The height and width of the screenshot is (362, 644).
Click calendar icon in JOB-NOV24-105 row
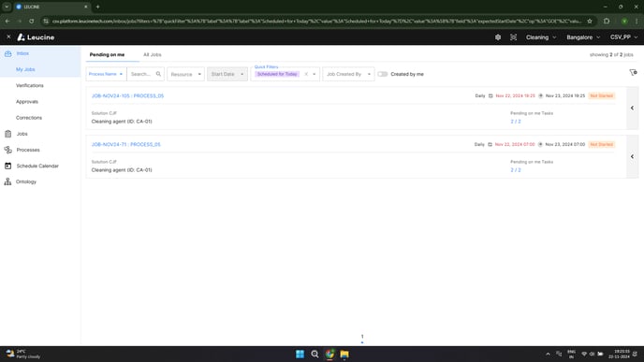(x=490, y=95)
